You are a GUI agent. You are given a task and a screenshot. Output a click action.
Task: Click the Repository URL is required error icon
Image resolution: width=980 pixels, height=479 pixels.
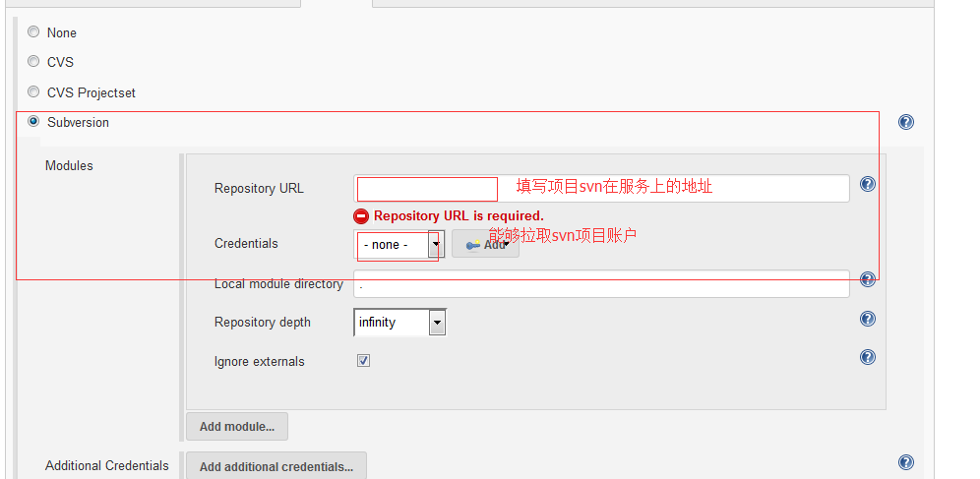tap(361, 216)
